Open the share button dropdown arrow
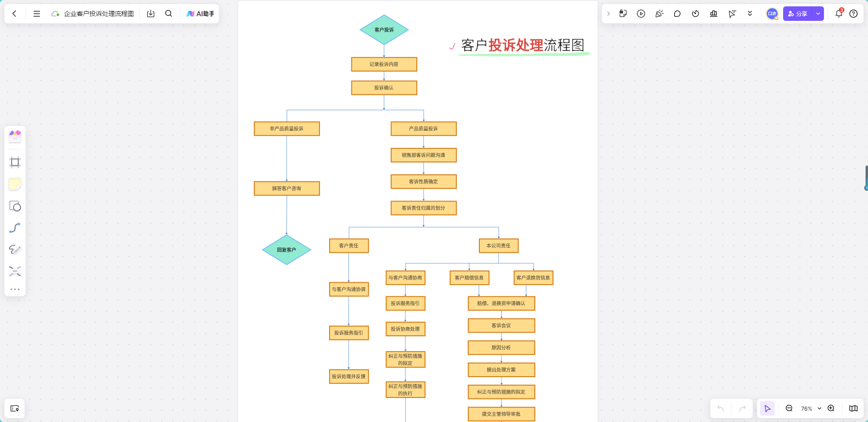 click(x=818, y=14)
